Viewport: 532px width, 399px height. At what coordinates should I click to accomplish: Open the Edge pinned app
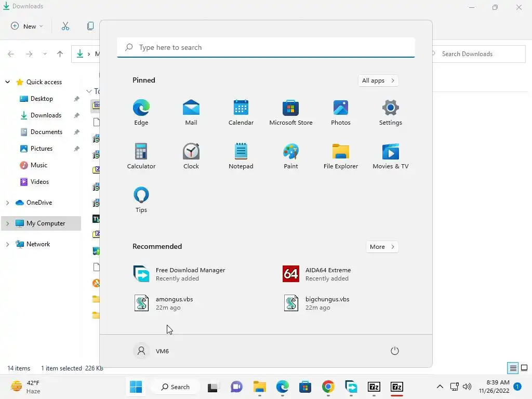[141, 113]
